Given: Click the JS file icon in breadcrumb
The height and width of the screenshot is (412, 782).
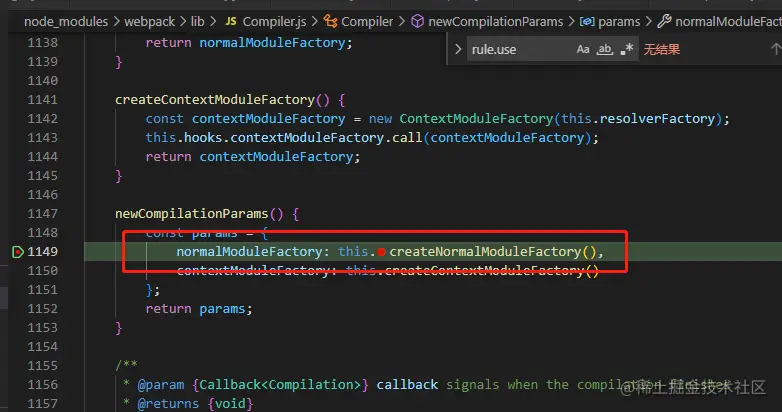Looking at the screenshot, I should (230, 21).
